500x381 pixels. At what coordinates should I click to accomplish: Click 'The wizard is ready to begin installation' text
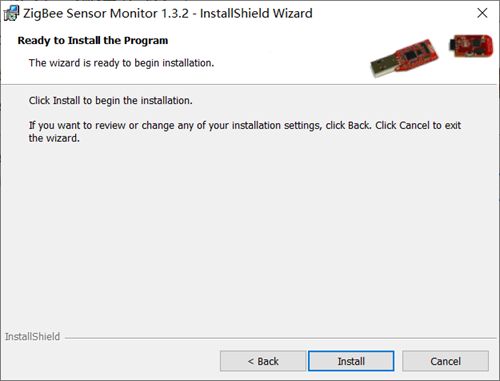click(121, 63)
